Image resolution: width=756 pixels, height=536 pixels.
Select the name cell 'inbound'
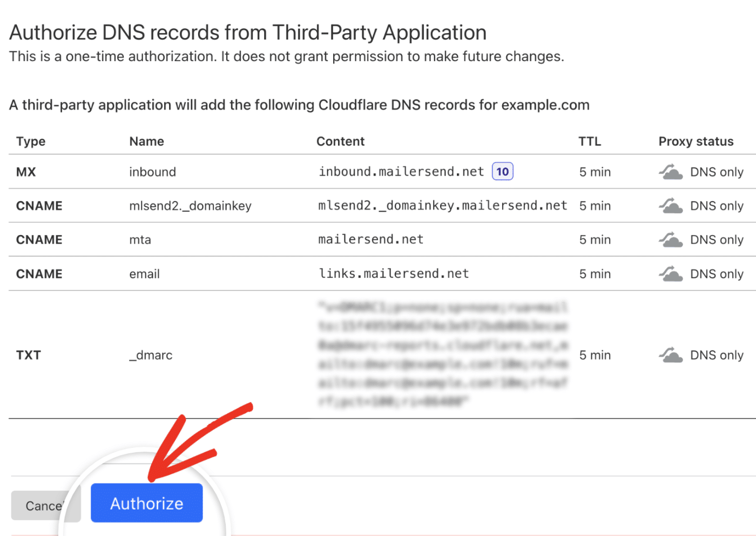[x=152, y=172]
